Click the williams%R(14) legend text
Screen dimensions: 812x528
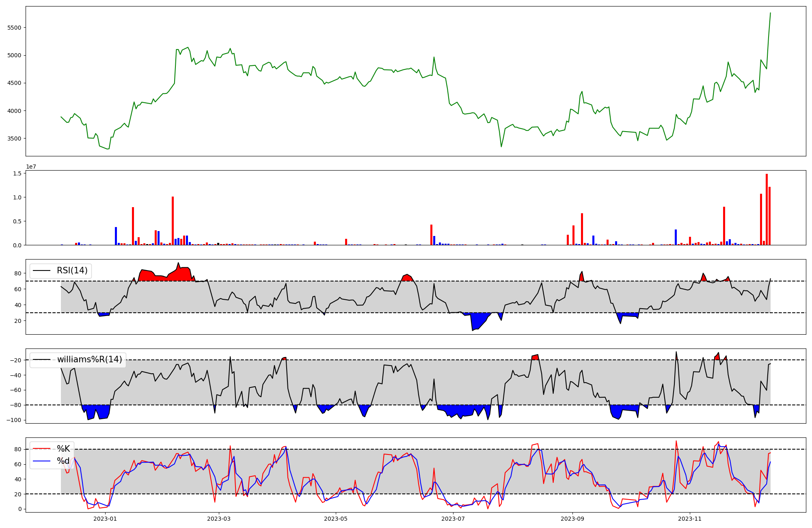(89, 359)
